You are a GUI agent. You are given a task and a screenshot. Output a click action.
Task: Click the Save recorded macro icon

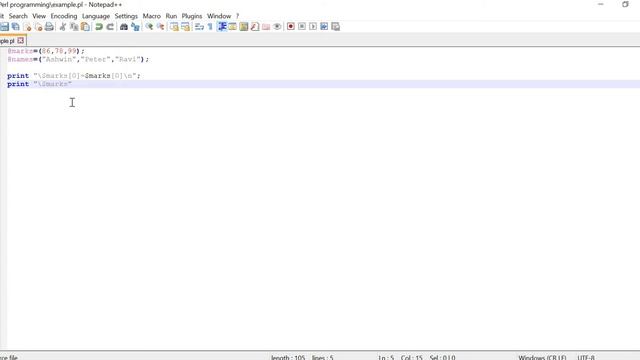click(x=336, y=27)
